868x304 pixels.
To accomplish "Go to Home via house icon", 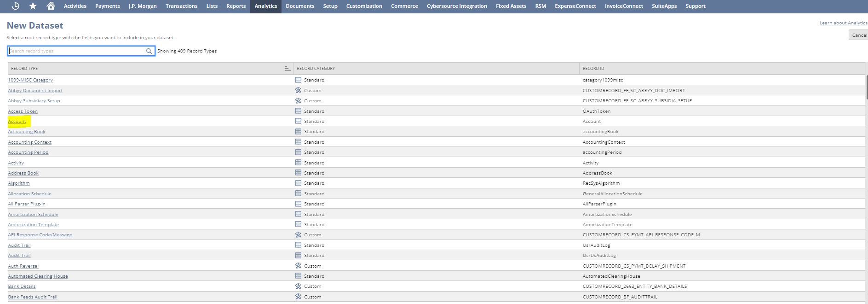I will pyautogui.click(x=51, y=6).
